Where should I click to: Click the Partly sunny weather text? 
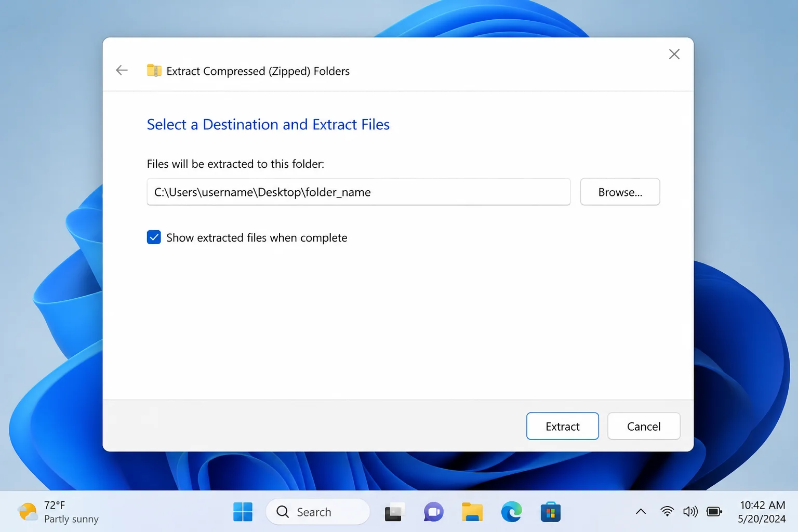click(71, 519)
